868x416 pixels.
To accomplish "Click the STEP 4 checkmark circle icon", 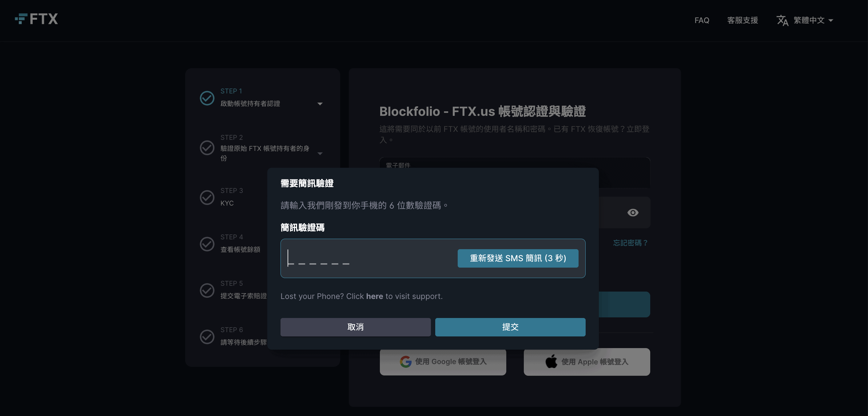I will coord(207,244).
